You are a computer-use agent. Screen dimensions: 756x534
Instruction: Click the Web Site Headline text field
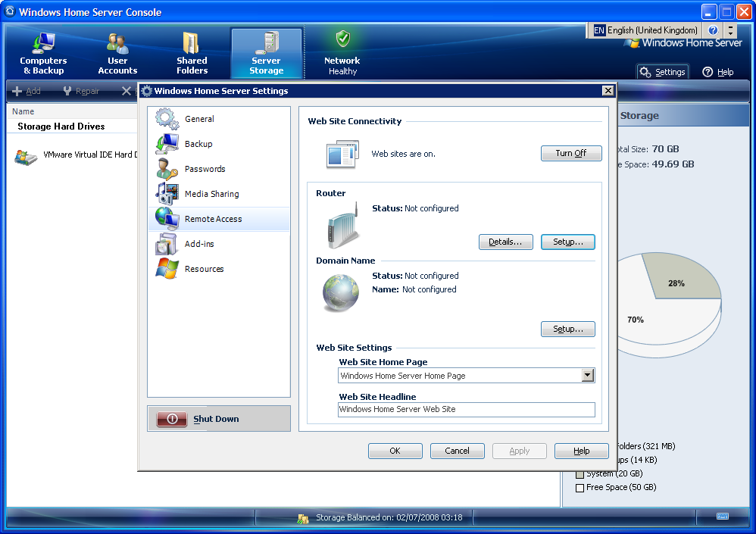[x=466, y=410]
